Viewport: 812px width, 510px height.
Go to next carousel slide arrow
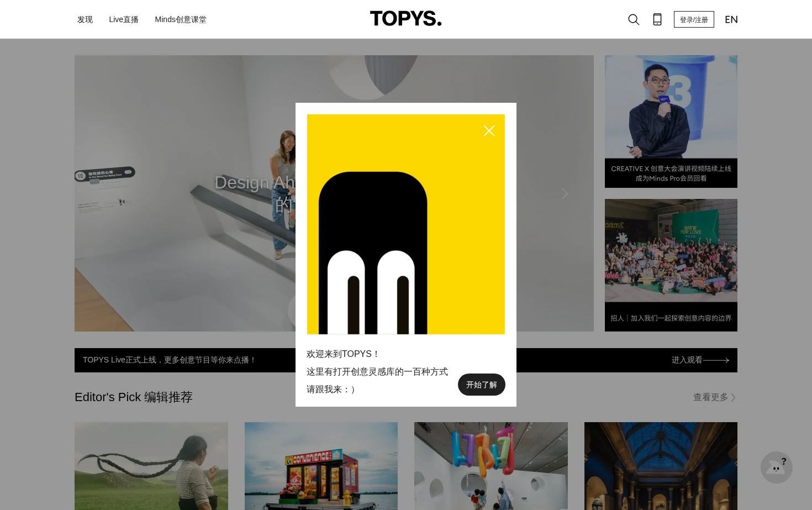(x=565, y=193)
